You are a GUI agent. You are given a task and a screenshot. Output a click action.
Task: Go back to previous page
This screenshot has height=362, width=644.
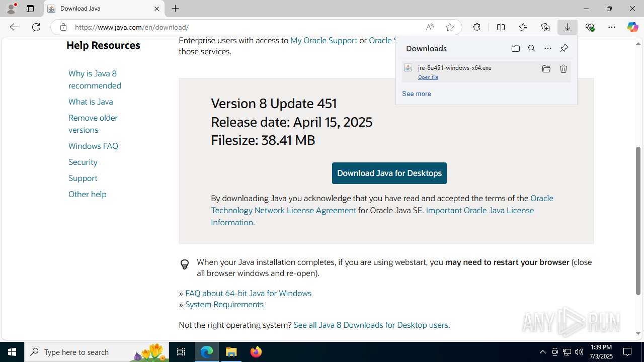point(14,27)
